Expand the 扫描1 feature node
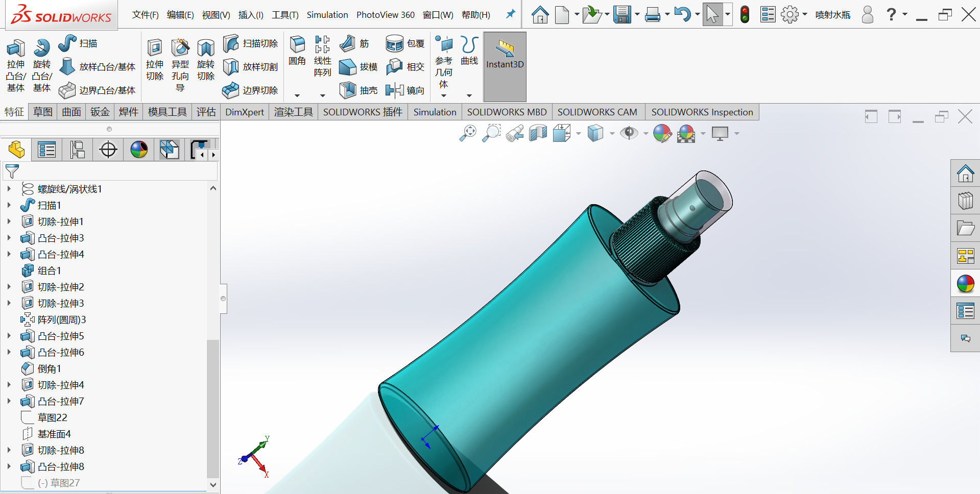The image size is (980, 494). (x=9, y=205)
